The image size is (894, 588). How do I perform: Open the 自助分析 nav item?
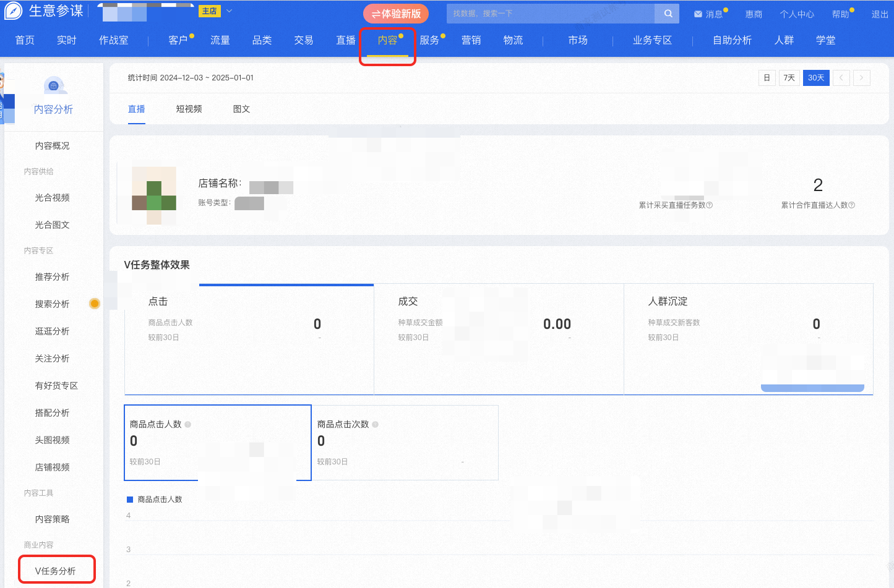[733, 40]
